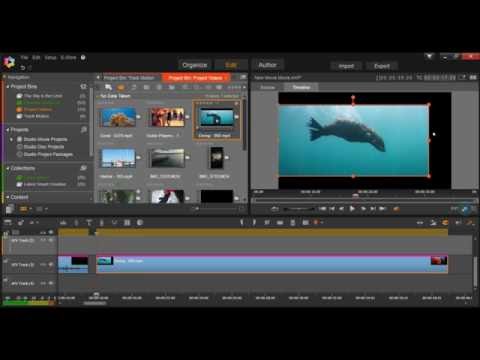
Task: Click the timeline settings icon at far left
Action: (8, 222)
